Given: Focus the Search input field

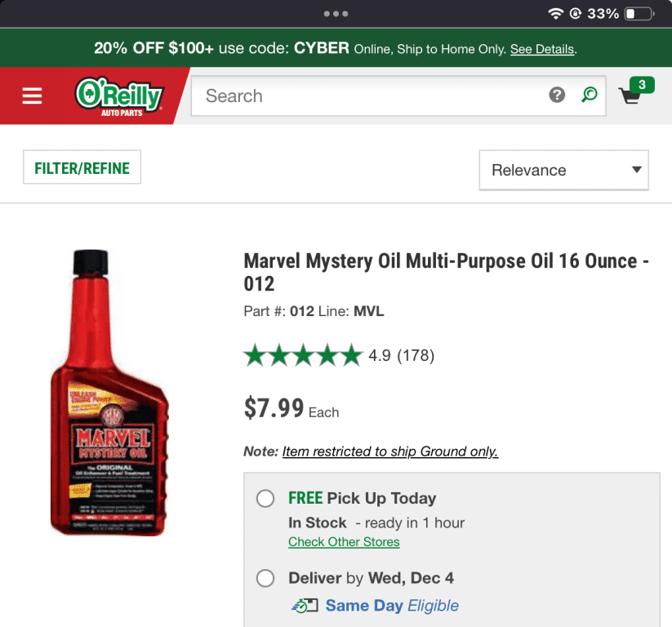Looking at the screenshot, I should pos(367,96).
